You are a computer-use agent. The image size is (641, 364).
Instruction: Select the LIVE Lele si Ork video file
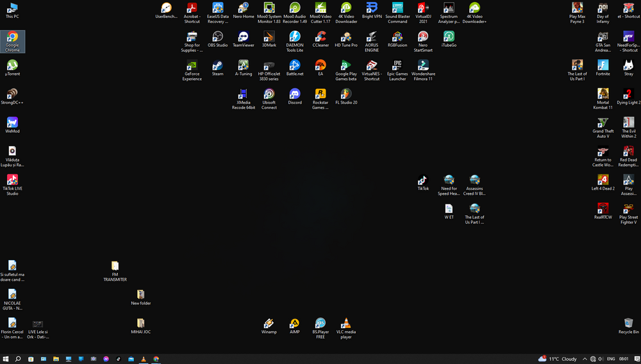pos(38,329)
